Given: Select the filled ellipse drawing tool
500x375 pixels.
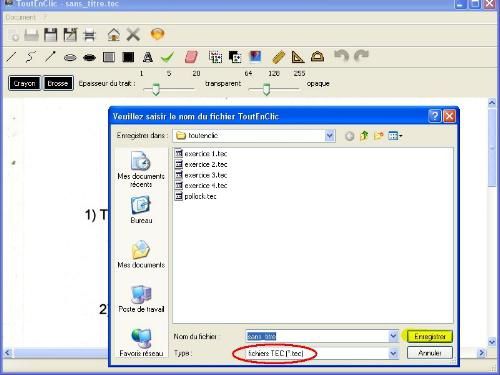Looking at the screenshot, I should [89, 58].
